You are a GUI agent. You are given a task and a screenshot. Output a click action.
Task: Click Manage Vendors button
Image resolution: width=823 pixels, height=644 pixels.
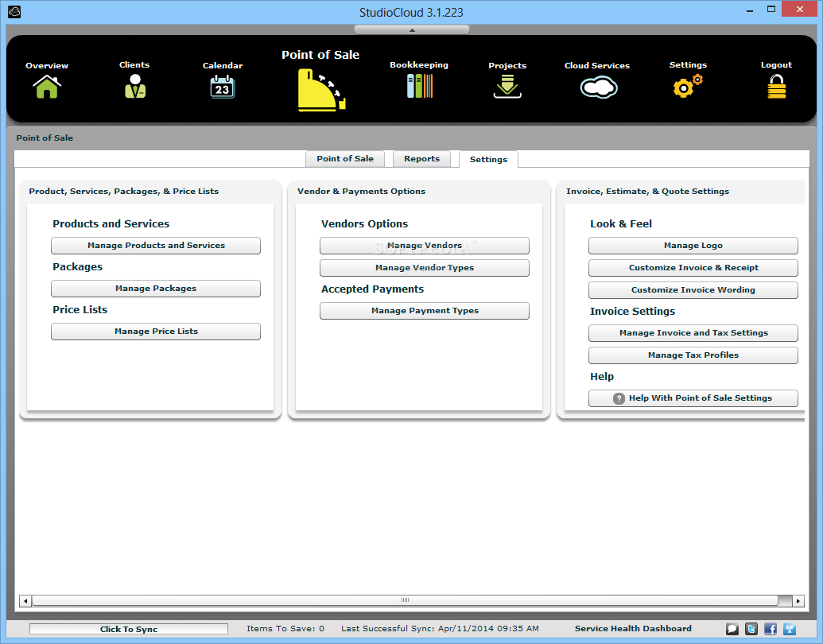tap(425, 246)
